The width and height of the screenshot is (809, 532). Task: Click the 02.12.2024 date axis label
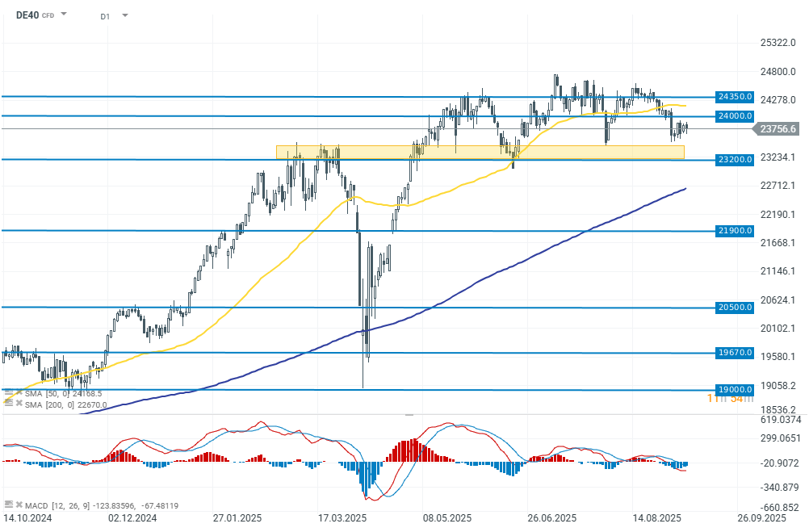click(x=132, y=517)
